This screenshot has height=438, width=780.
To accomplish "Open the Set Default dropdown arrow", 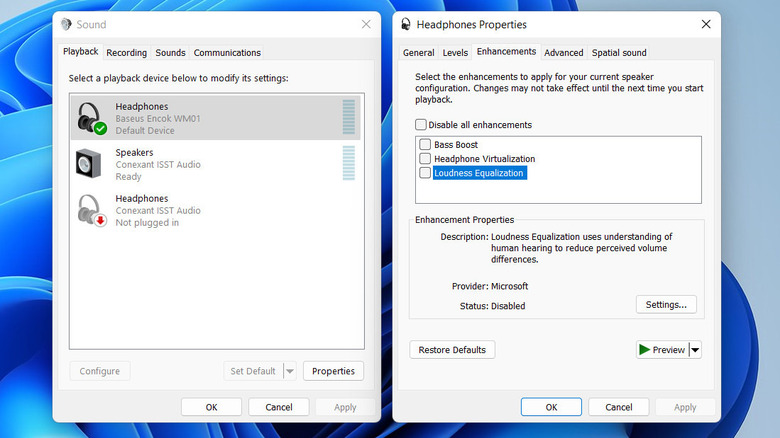I will [289, 371].
